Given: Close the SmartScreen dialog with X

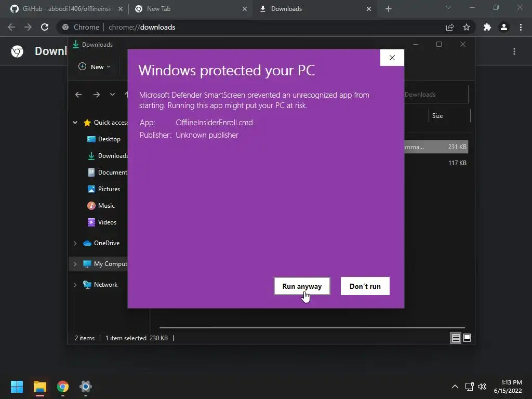Looking at the screenshot, I should coord(392,58).
